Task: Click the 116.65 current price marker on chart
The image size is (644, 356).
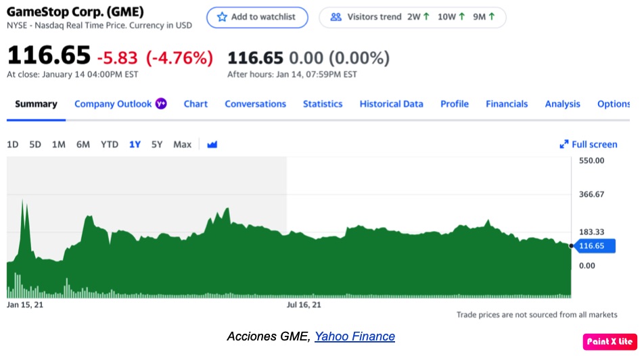Action: pos(595,246)
